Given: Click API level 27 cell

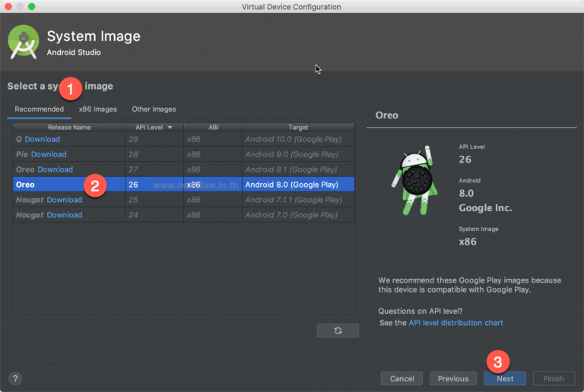Looking at the screenshot, I should (154, 169).
